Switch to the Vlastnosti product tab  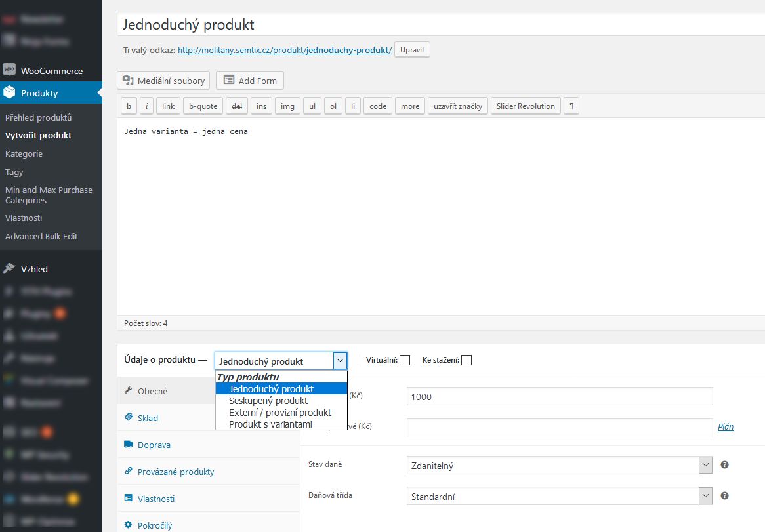[156, 499]
